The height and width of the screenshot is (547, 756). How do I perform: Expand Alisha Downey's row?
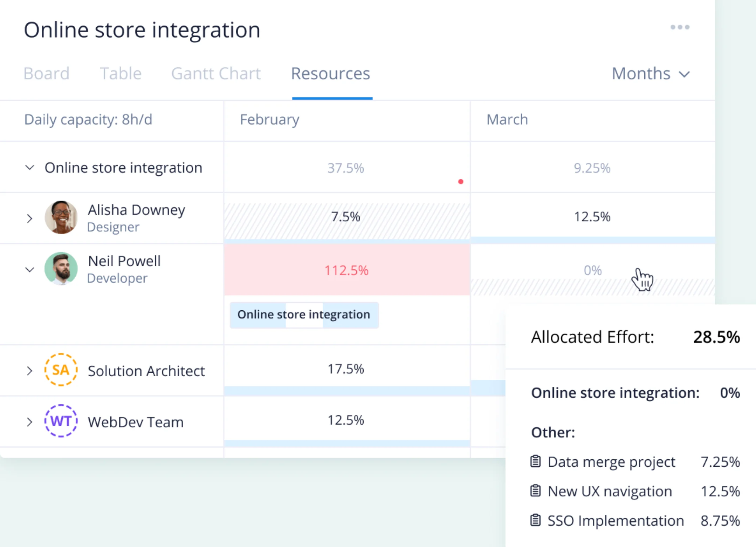coord(30,218)
